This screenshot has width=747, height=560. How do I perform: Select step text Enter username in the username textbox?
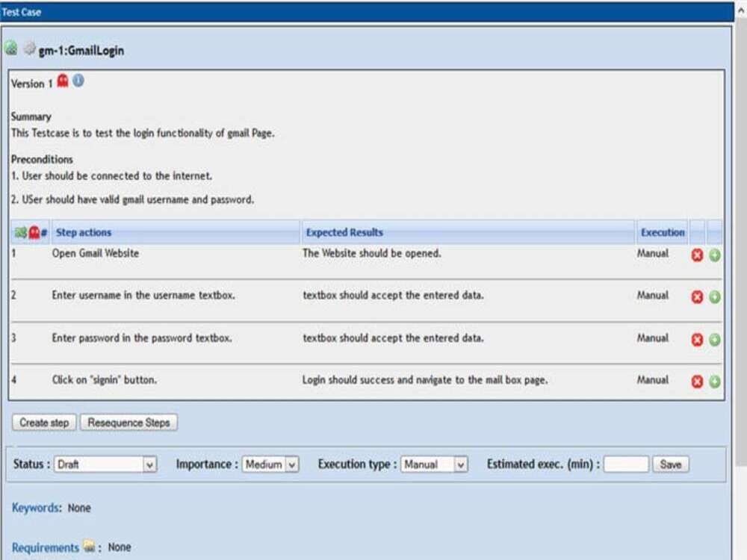tap(143, 295)
